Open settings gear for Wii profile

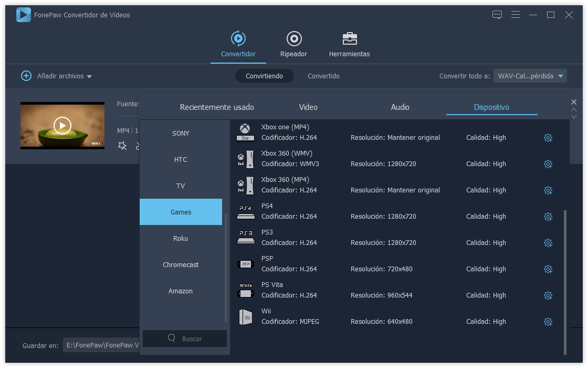pos(548,322)
